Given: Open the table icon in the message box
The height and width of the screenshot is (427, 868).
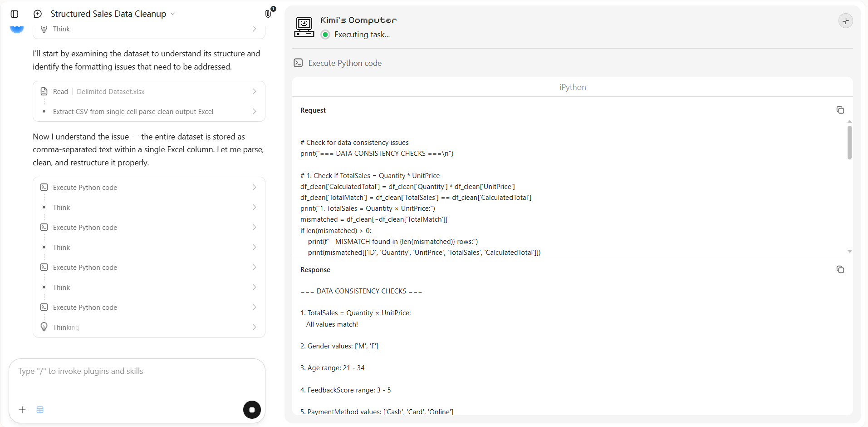Looking at the screenshot, I should [40, 410].
